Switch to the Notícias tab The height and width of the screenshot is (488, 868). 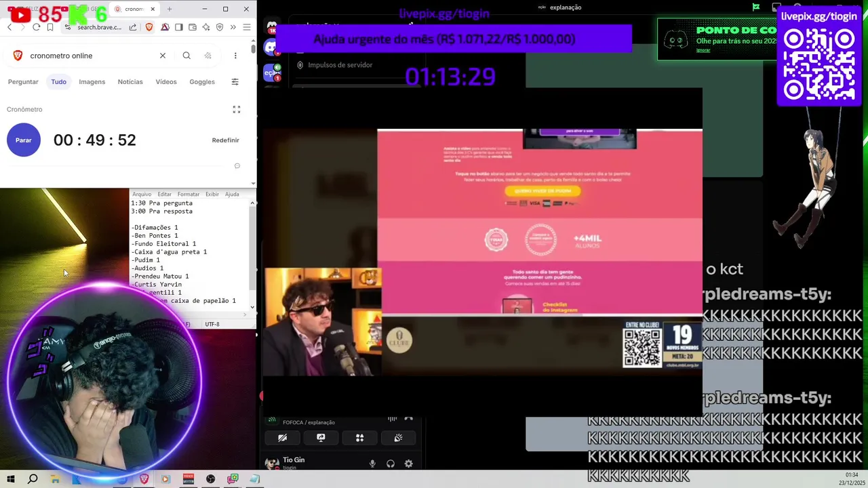130,82
